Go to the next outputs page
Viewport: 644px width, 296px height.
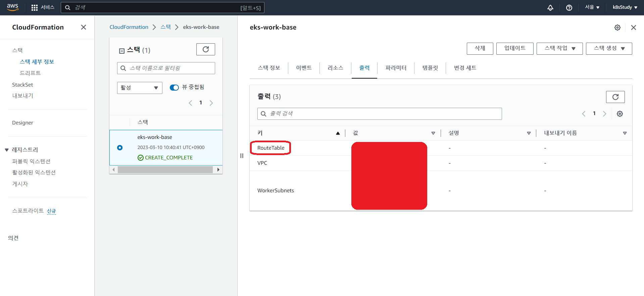(x=604, y=114)
